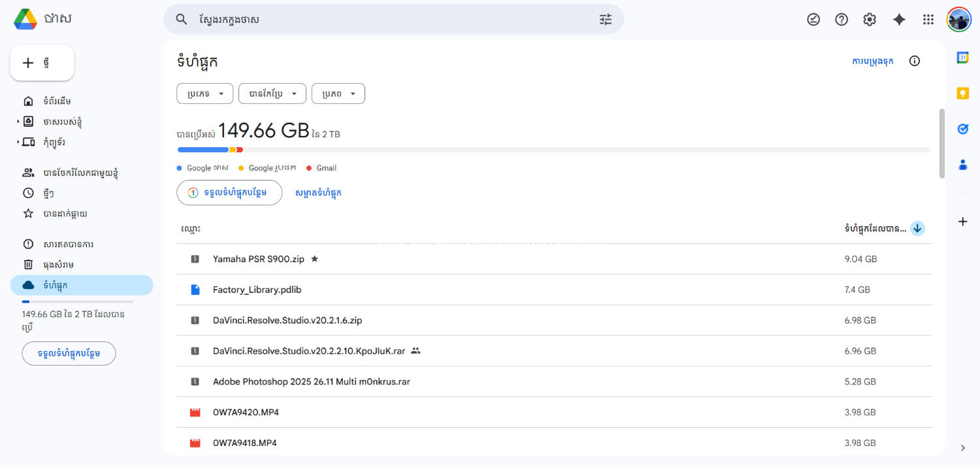This screenshot has height=465, width=980.
Task: Open offline ready status icon
Action: coord(813,20)
